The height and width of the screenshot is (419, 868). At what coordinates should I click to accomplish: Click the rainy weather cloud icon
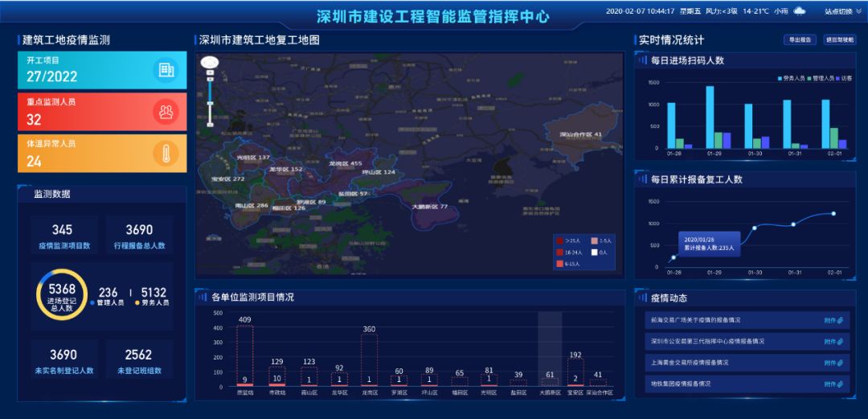800,11
